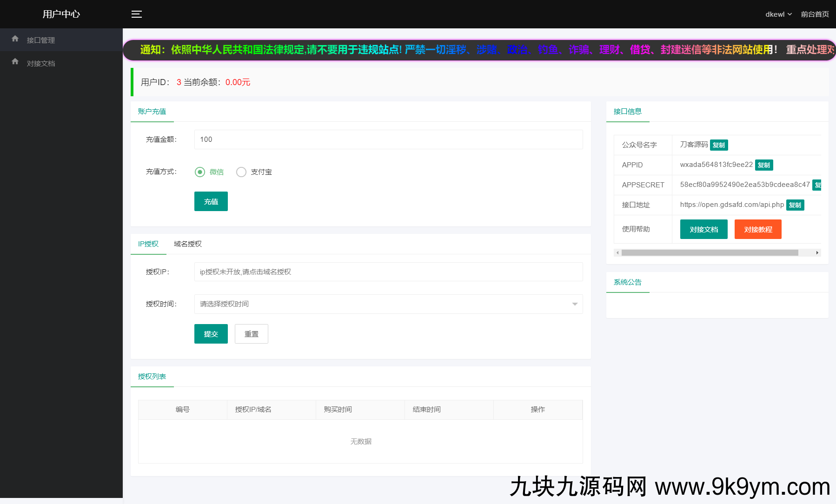Click home icon beside 接口管理

click(x=15, y=39)
